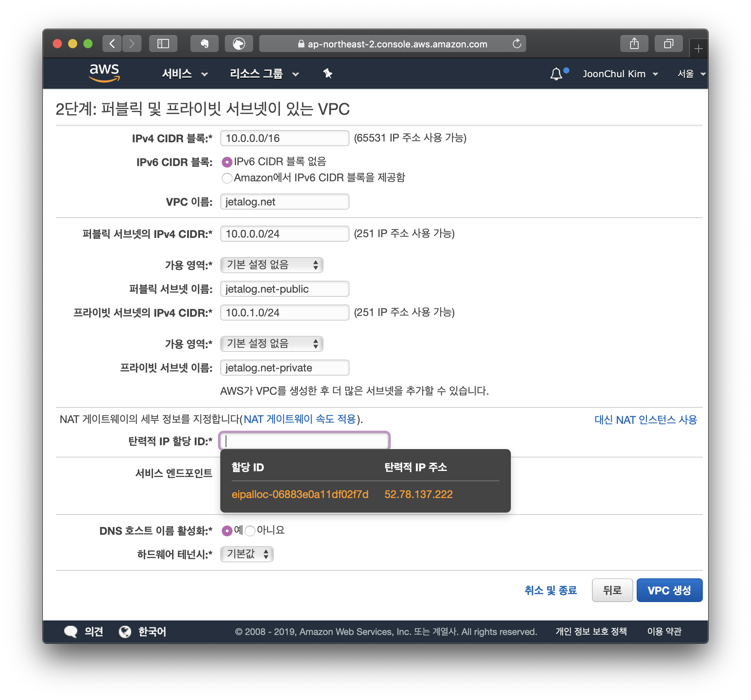Reload the page with refresh icon
Screen dimensions: 751x700
pyautogui.click(x=517, y=44)
